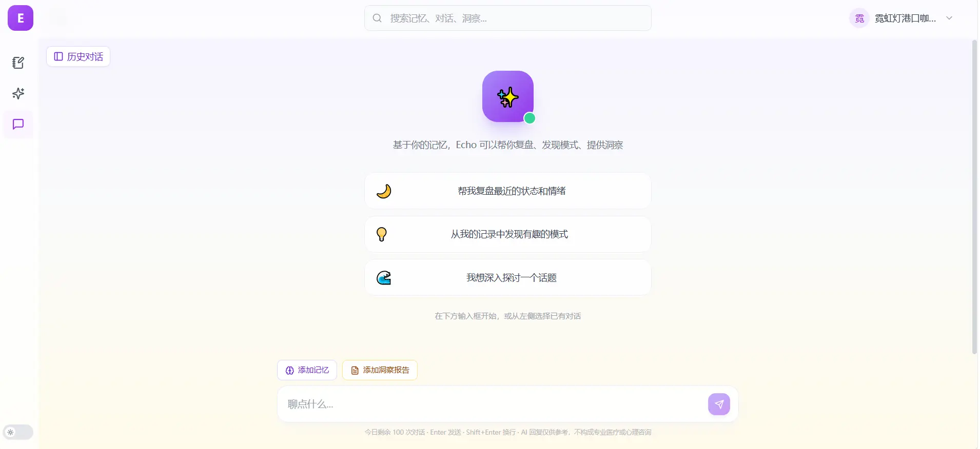
Task: Click the purple E app logo
Action: (x=21, y=18)
